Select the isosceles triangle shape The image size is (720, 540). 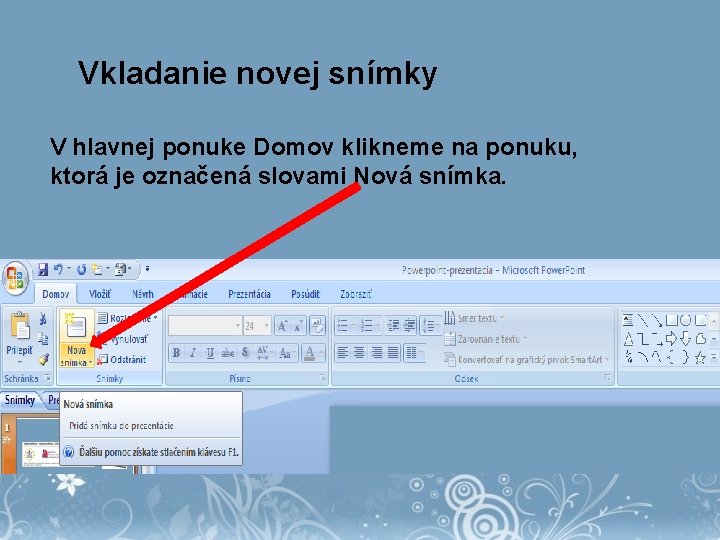(628, 339)
